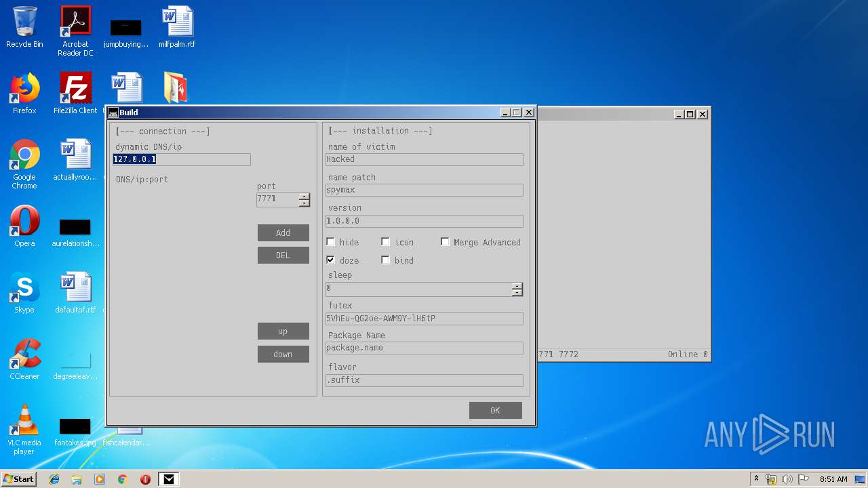
Task: Open Internet Explorer in the taskbar
Action: 54,479
